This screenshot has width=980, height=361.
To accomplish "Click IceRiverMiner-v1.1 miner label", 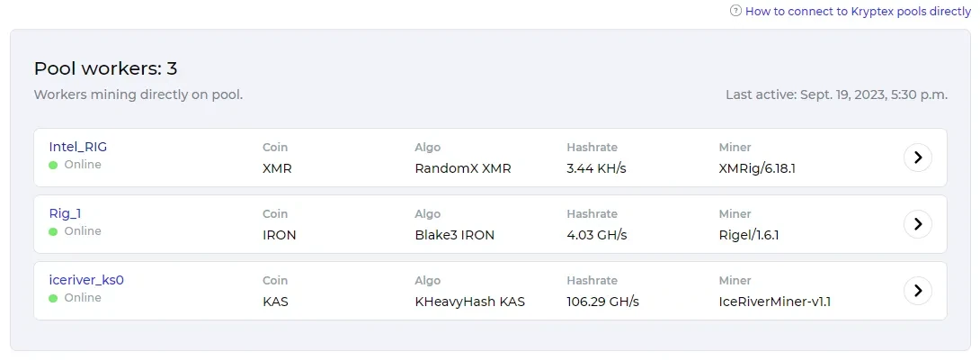I will point(774,302).
